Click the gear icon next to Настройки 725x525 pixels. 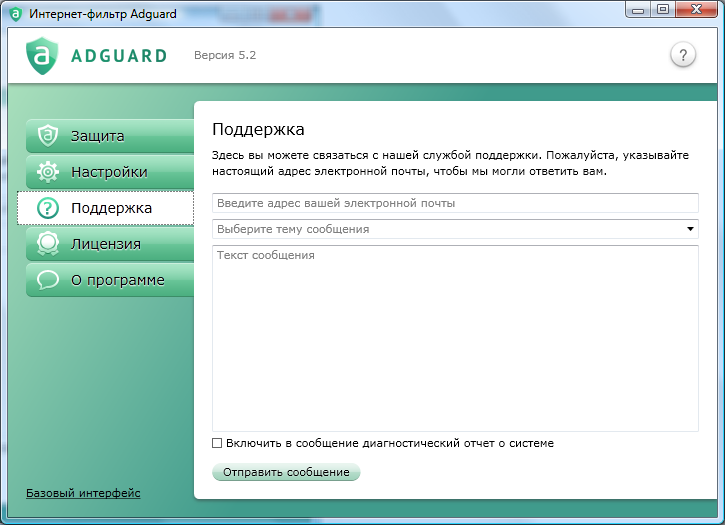pos(48,172)
